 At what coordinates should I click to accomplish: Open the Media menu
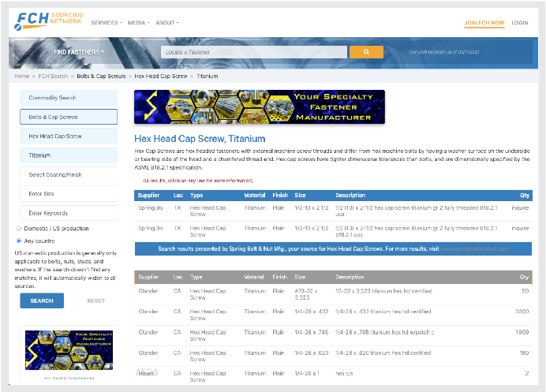click(x=139, y=23)
